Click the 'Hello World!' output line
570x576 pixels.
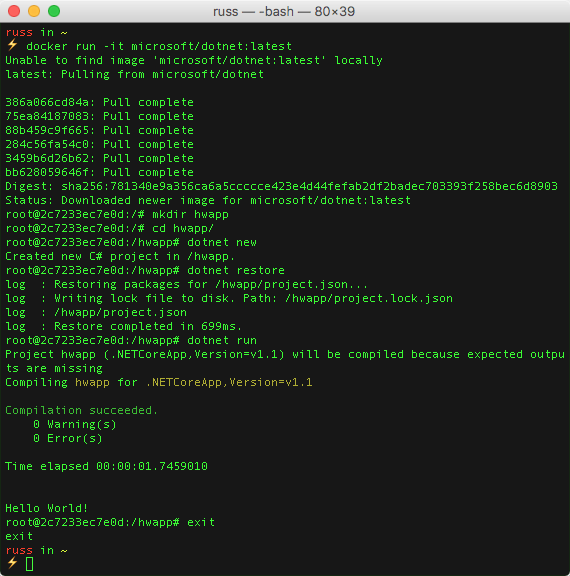(47, 508)
